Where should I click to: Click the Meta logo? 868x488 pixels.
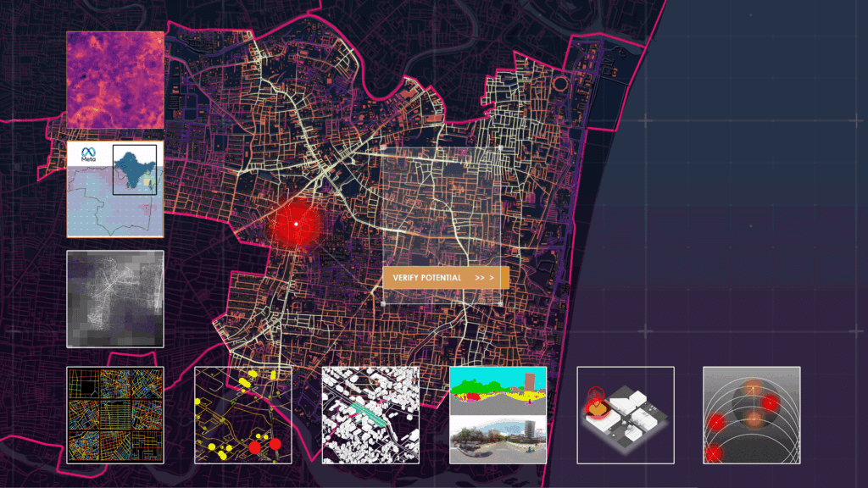pos(88,154)
